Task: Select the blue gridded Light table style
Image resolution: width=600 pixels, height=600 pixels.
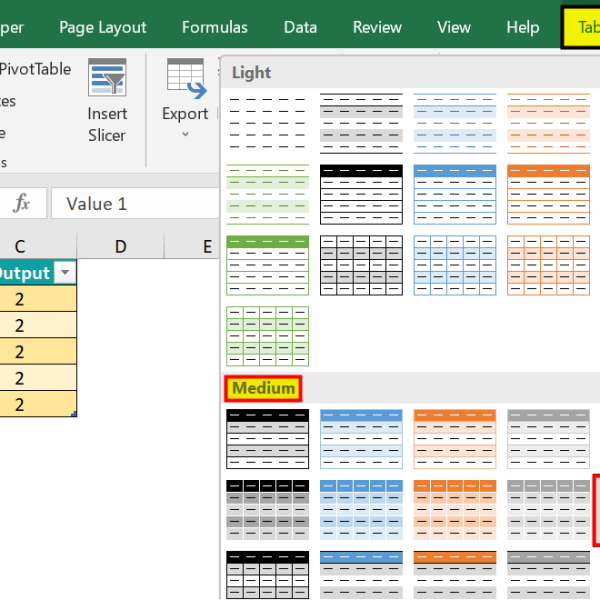Action: 455,265
